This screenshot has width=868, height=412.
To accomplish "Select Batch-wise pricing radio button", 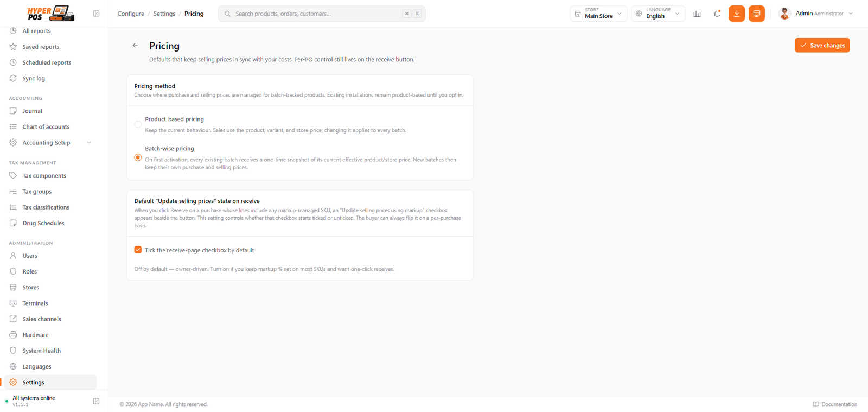I will tap(138, 157).
